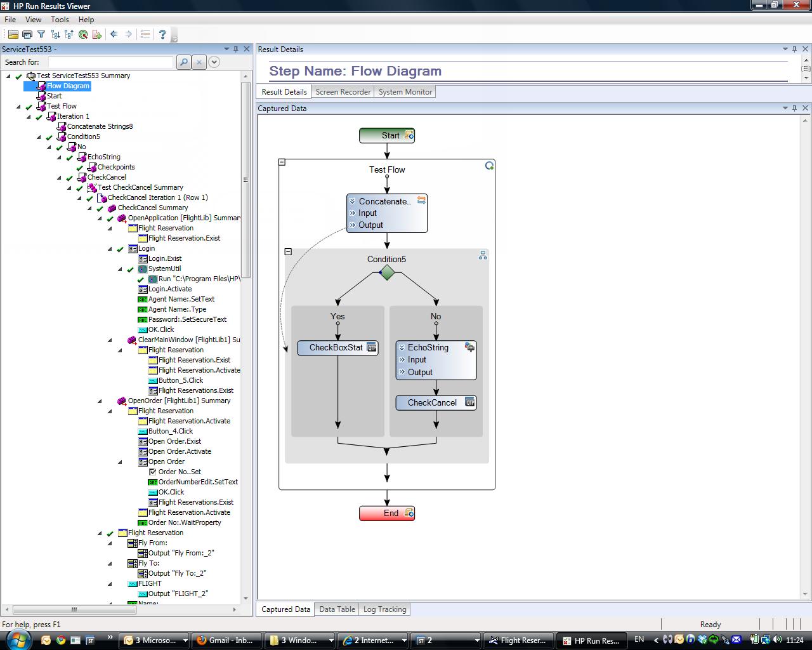Switch to the Data Table tab
Screen dimensions: 812x650
[x=337, y=609]
